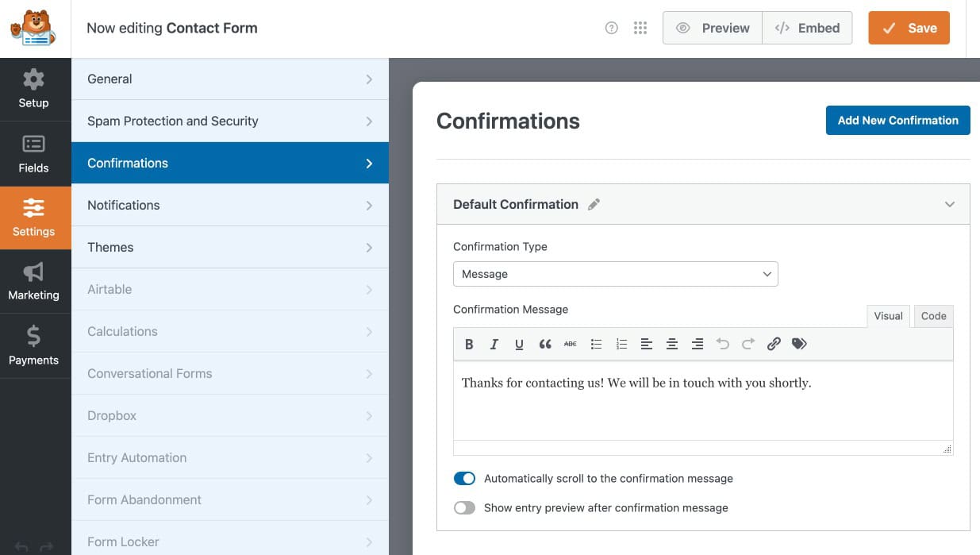Click the Default Confirmation title text
This screenshot has height=555, width=980.
coord(515,204)
